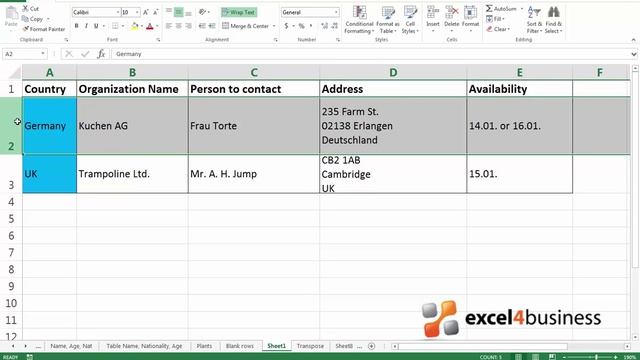Screen dimensions: 640x360
Task: Switch to the Transpose sheet tab
Action: coord(310,346)
